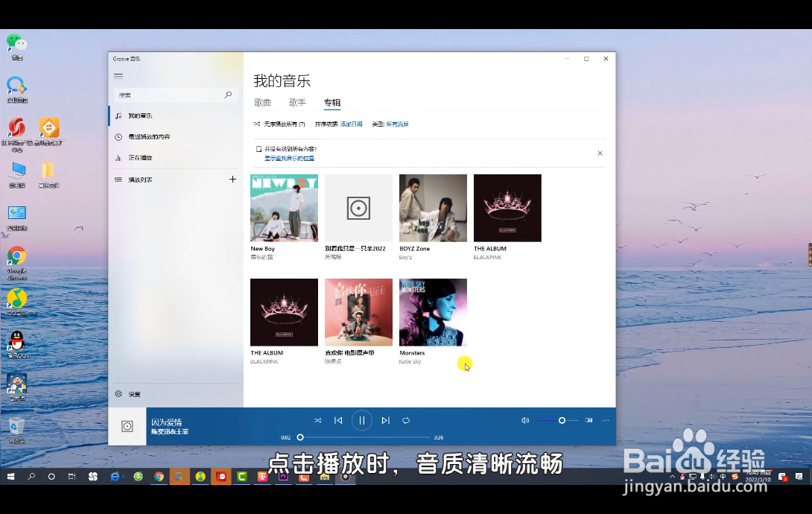The height and width of the screenshot is (514, 812).
Task: Toggle repeat mode in playback bar
Action: point(406,420)
